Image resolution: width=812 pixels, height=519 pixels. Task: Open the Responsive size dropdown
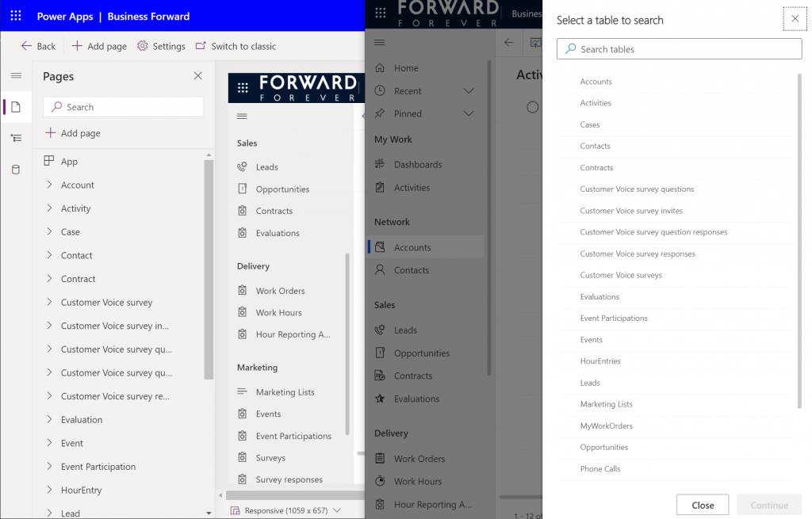337,510
